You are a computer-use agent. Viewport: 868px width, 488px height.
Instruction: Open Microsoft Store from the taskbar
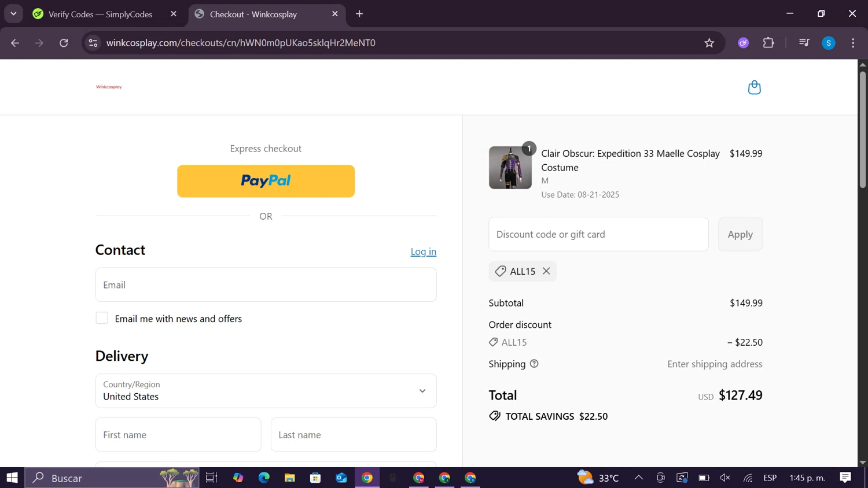point(315,478)
